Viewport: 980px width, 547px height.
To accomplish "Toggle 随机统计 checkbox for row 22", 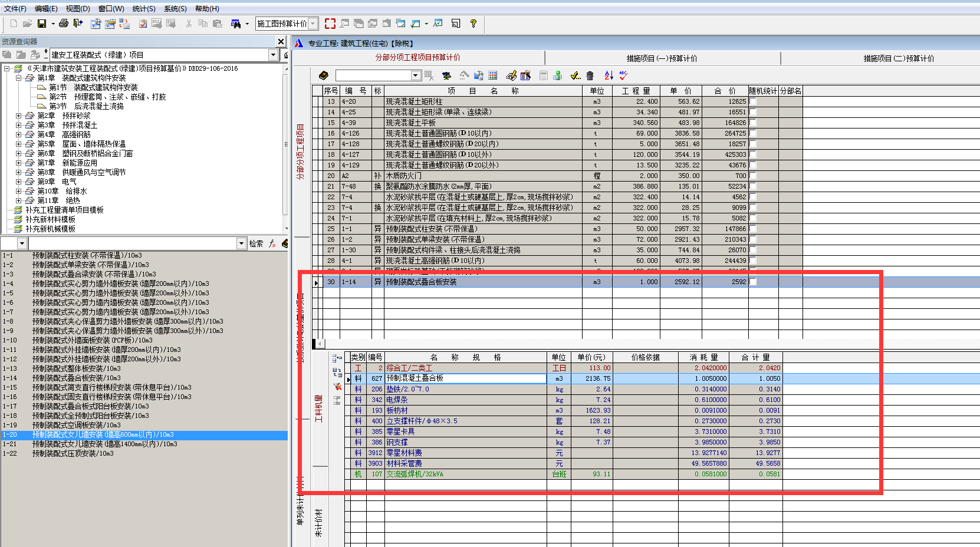I will click(x=753, y=197).
